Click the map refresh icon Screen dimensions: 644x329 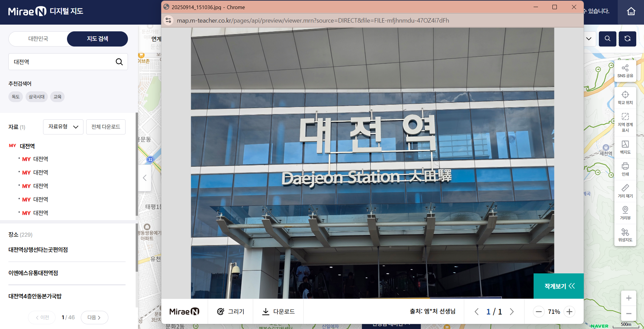pos(627,39)
